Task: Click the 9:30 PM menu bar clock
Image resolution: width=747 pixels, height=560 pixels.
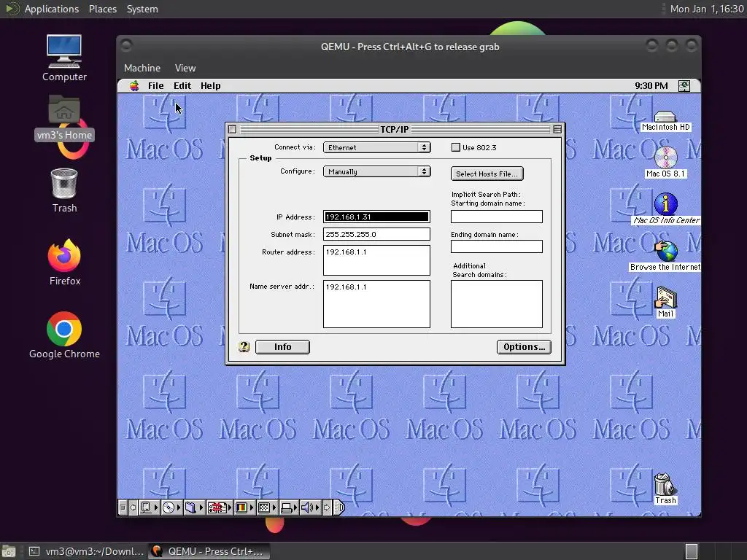Action: (x=651, y=86)
